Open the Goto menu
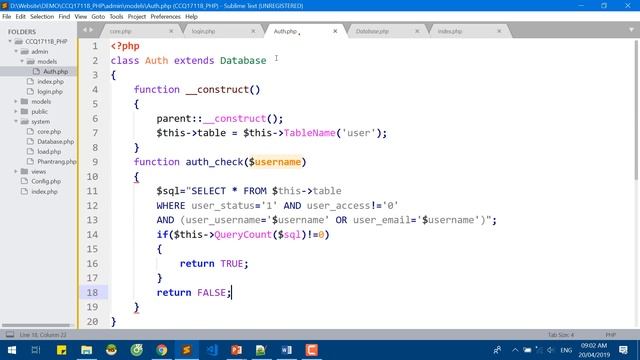 (x=98, y=17)
